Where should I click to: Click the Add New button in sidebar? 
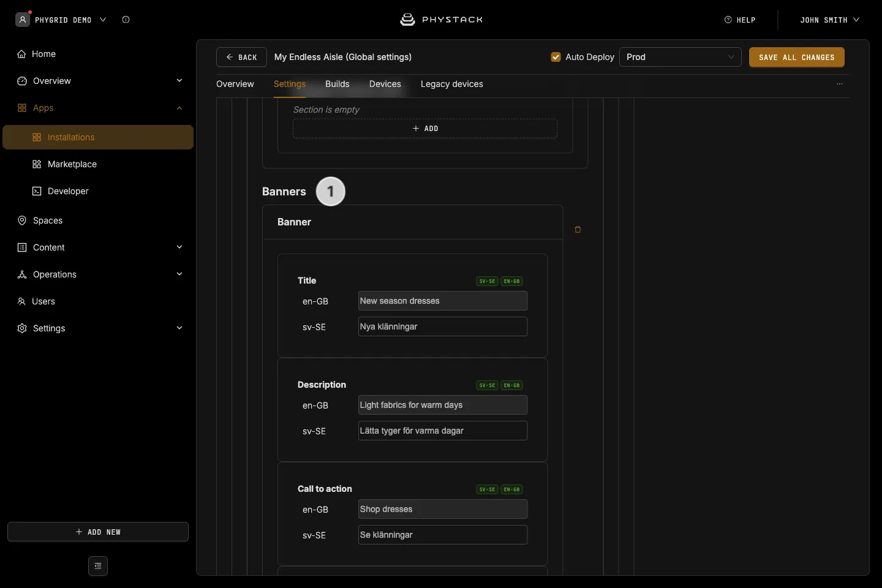click(x=98, y=532)
